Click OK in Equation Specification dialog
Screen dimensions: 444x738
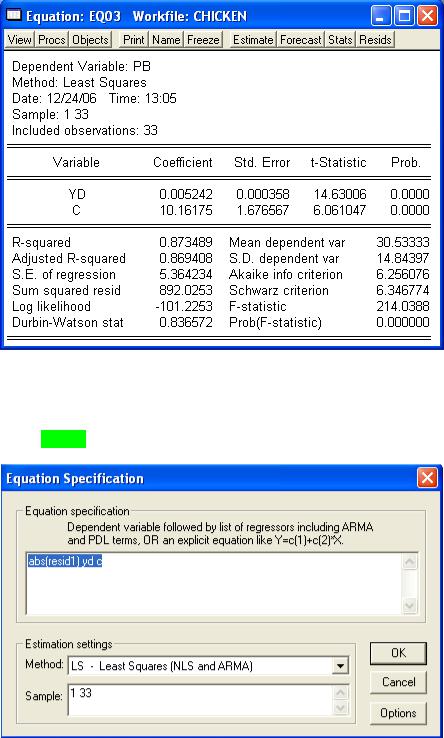[x=398, y=653]
